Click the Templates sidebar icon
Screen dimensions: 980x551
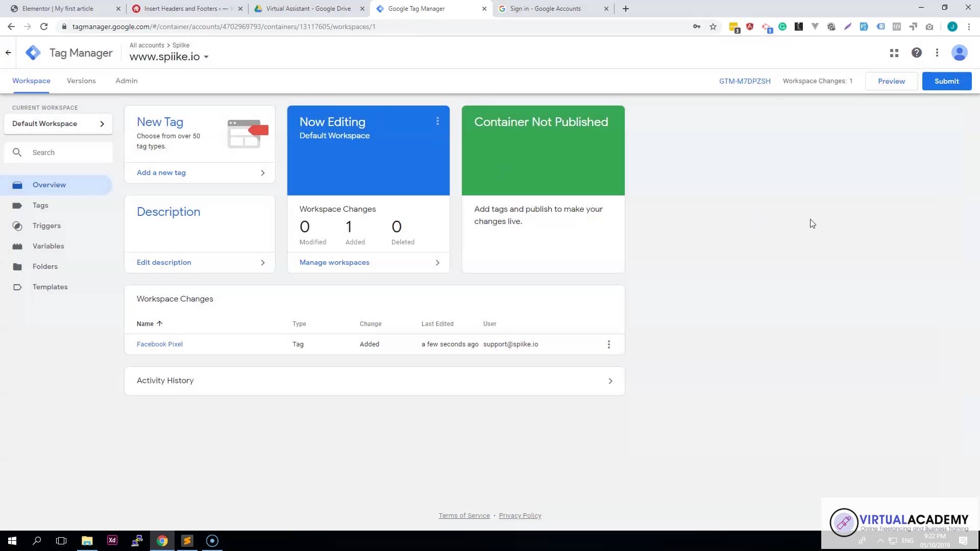(17, 287)
